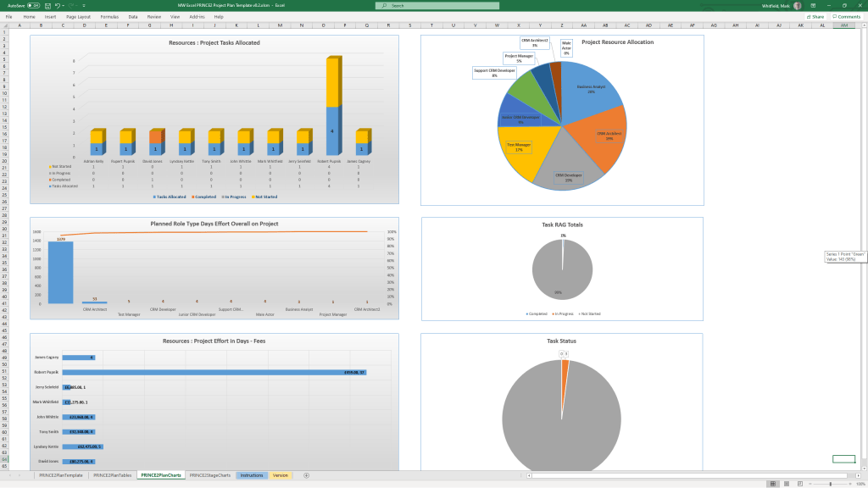Switch to Page Break Preview icon in status bar
This screenshot has height=488, width=868.
(x=800, y=484)
